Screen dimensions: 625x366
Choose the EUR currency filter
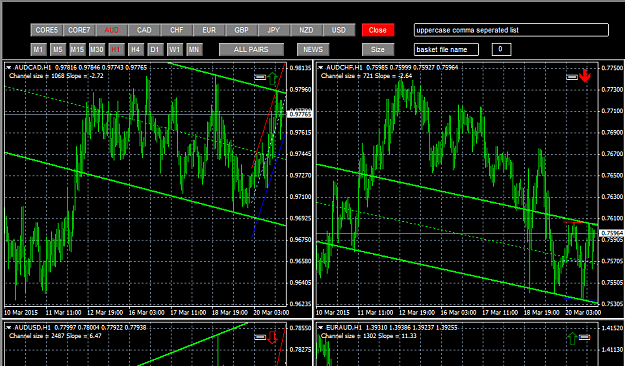click(209, 30)
